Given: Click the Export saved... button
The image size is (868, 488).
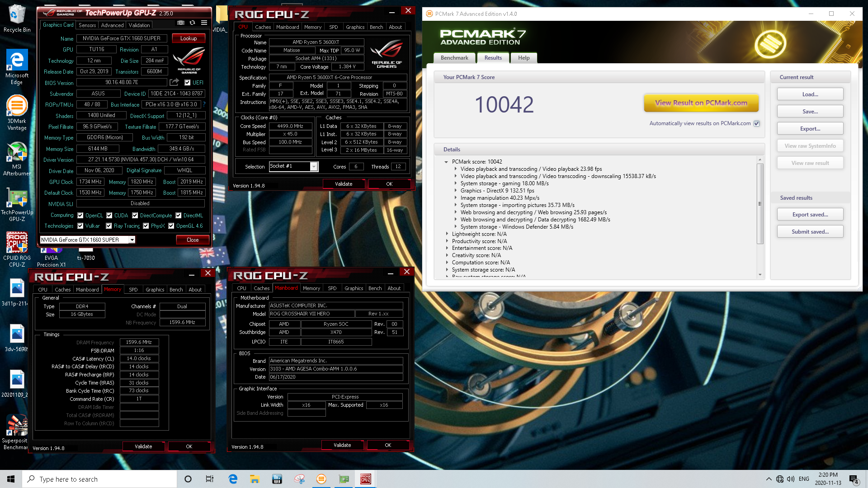Looking at the screenshot, I should pos(810,215).
